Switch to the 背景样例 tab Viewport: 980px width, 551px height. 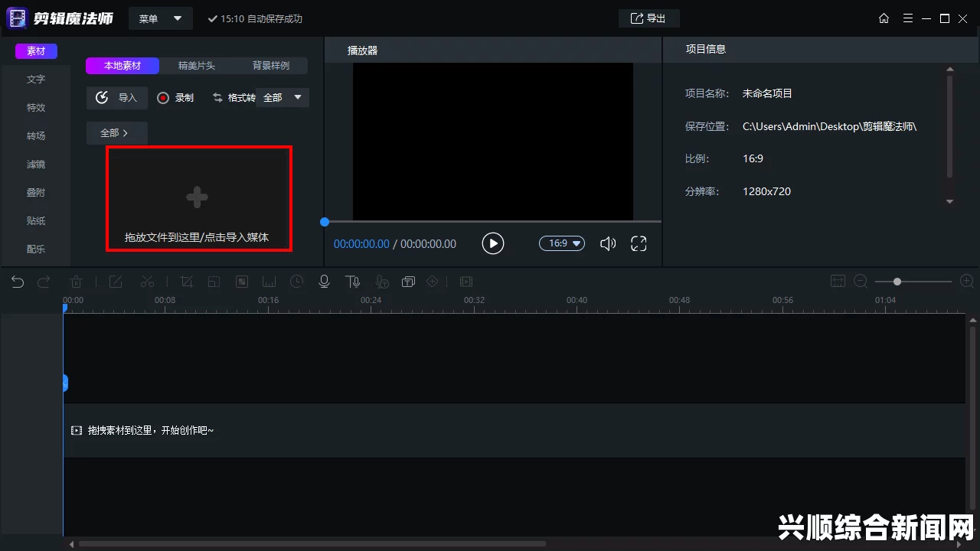coord(271,66)
